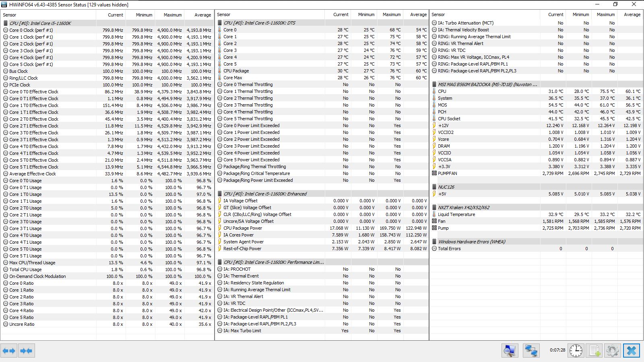The image size is (644, 362).
Task: Click the HWiNFO64 title bar icon
Action: coord(4,4)
